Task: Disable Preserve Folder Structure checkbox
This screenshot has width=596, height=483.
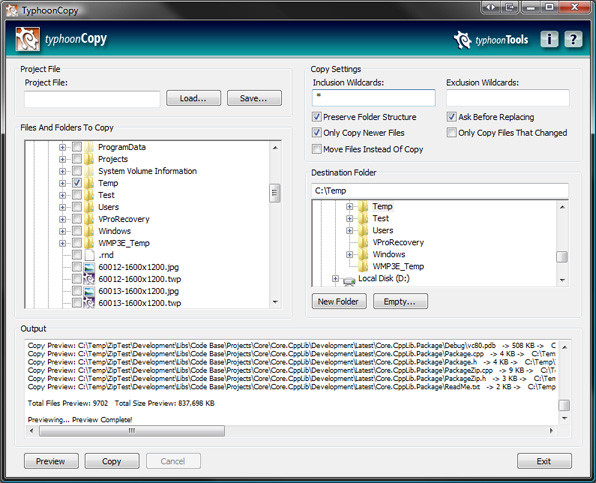Action: pyautogui.click(x=316, y=117)
